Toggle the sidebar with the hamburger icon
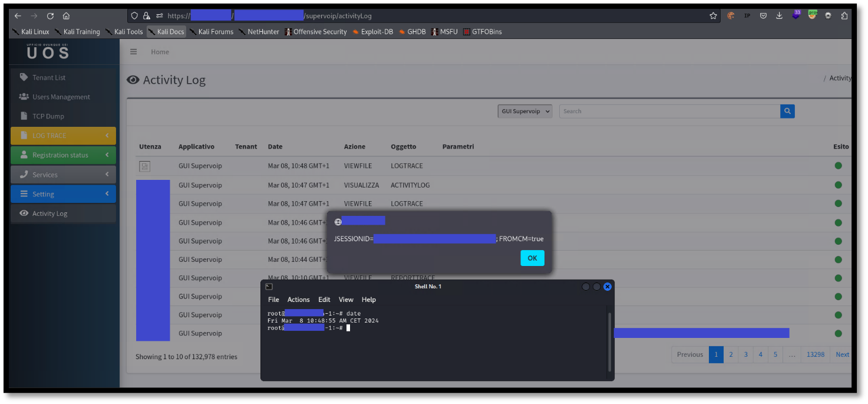The image size is (868, 404). click(x=134, y=52)
